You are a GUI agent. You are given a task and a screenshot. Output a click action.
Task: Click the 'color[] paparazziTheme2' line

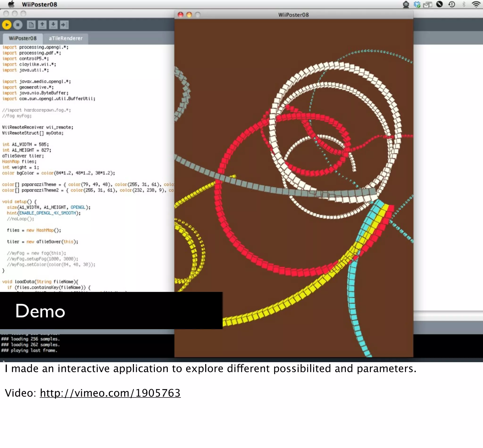[x=88, y=190]
